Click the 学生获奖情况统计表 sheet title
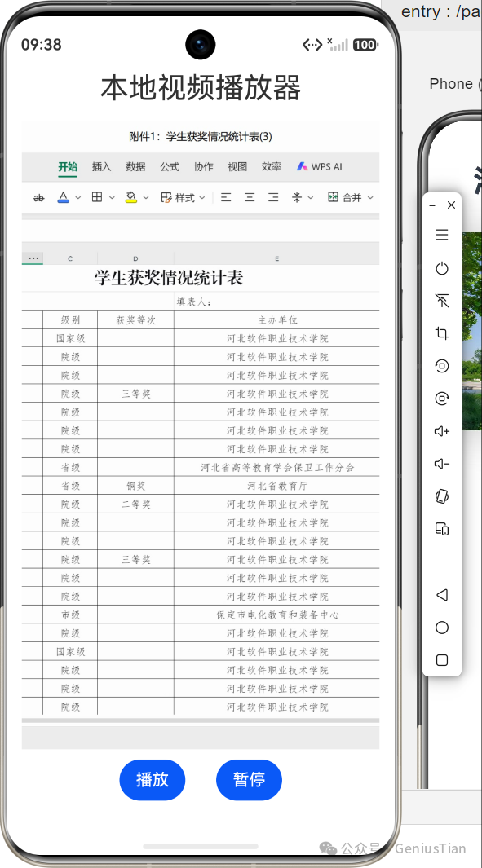482x868 pixels. pyautogui.click(x=169, y=278)
